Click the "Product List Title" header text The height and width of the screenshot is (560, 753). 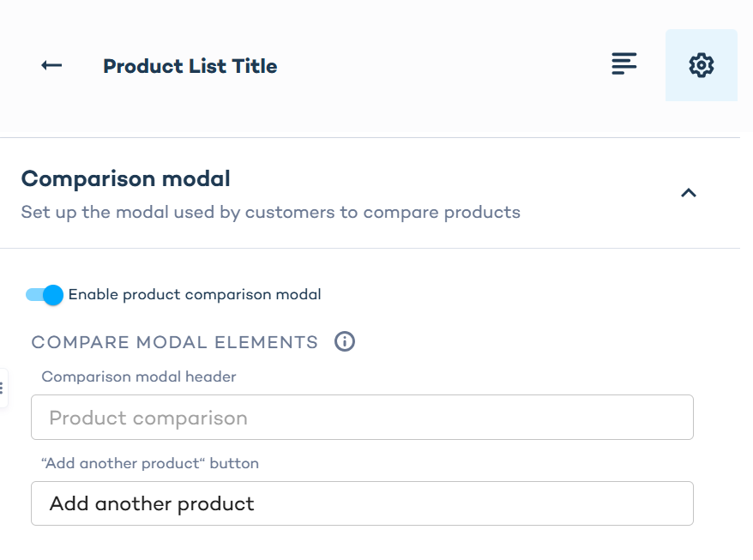(190, 66)
